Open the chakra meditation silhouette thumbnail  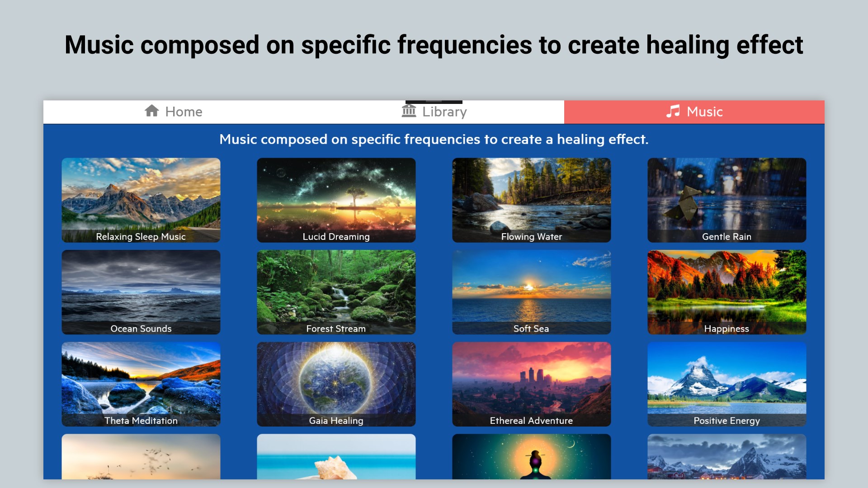point(531,457)
